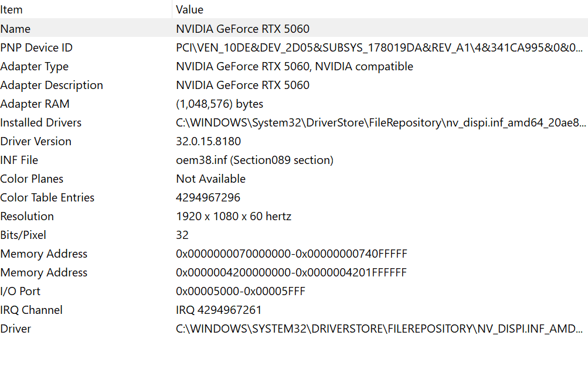This screenshot has height=390, width=588.
Task: Select the Name row
Action: pos(16,29)
